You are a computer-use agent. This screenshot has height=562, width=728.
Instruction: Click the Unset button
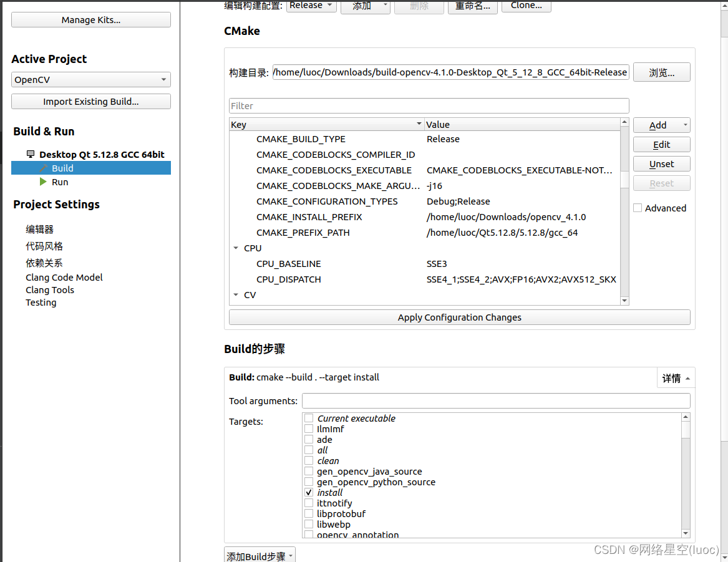pyautogui.click(x=662, y=164)
